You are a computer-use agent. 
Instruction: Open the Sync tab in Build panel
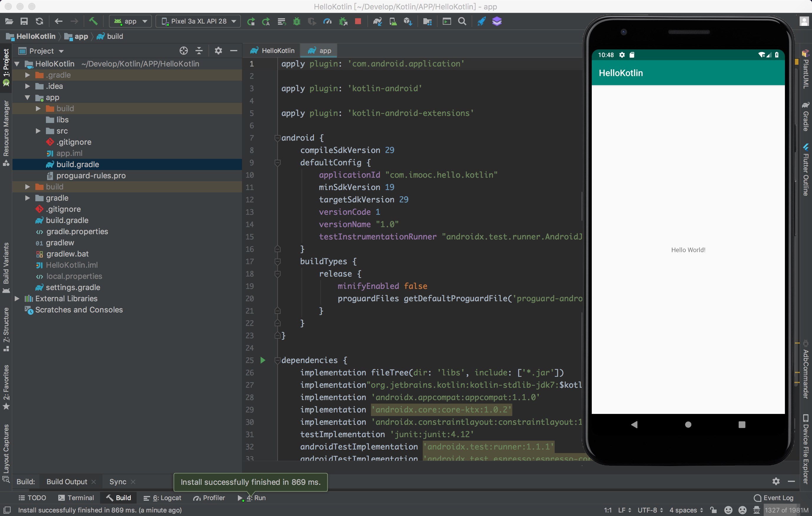(118, 482)
